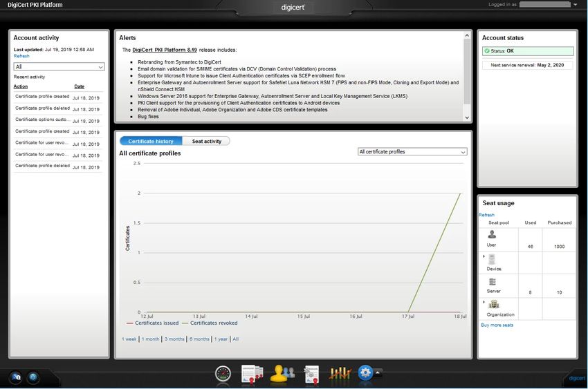Click the help icon at bottom left
This screenshot has width=588, height=389.
[16, 377]
